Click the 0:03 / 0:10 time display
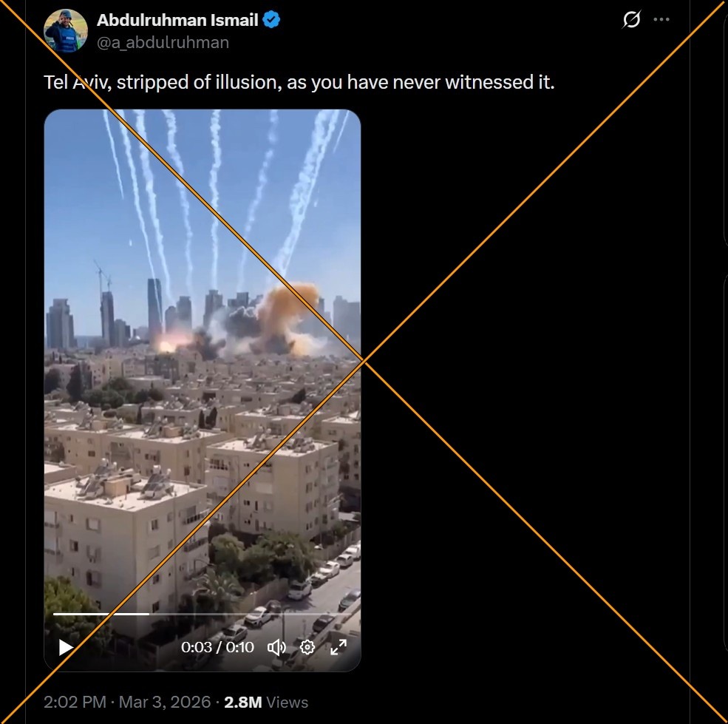 tap(217, 647)
